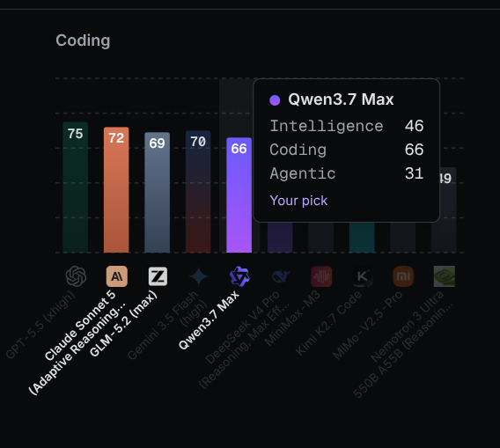This screenshot has width=500, height=448.
Task: Click the MiniMax waveform logo
Action: [321, 276]
